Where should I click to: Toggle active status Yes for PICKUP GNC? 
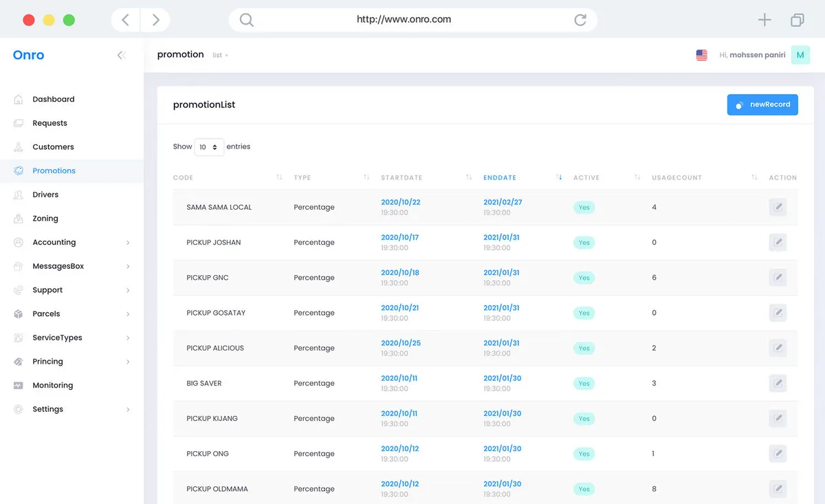tap(584, 278)
